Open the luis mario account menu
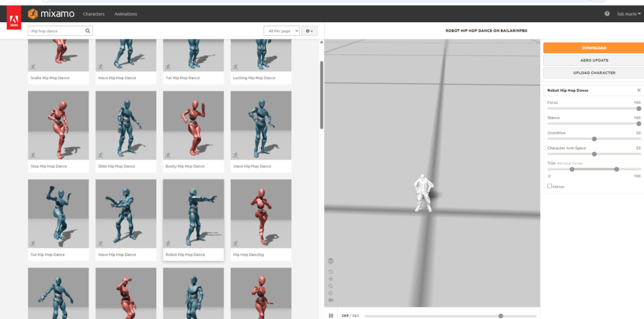This screenshot has height=319, width=644. coord(629,14)
